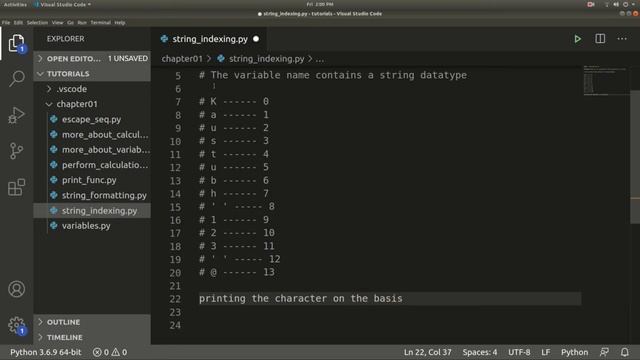Image resolution: width=640 pixels, height=360 pixels.
Task: Open string_formatting.py file
Action: click(x=104, y=195)
